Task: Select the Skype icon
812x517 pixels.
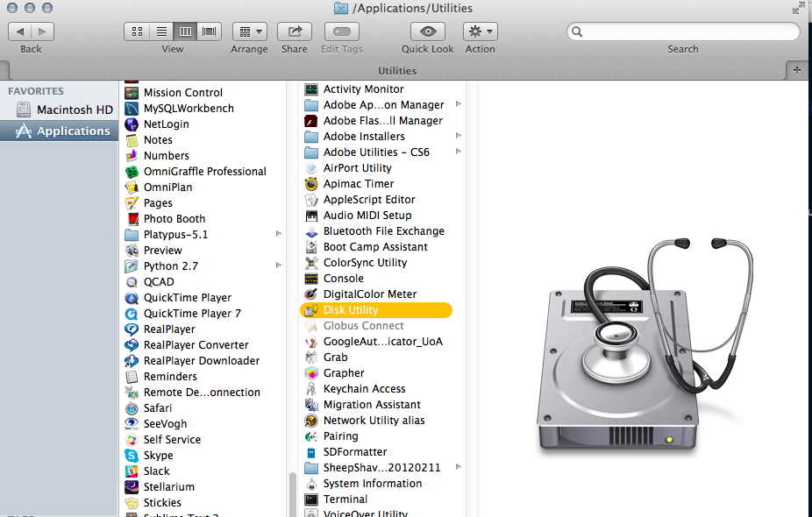Action: [x=132, y=456]
